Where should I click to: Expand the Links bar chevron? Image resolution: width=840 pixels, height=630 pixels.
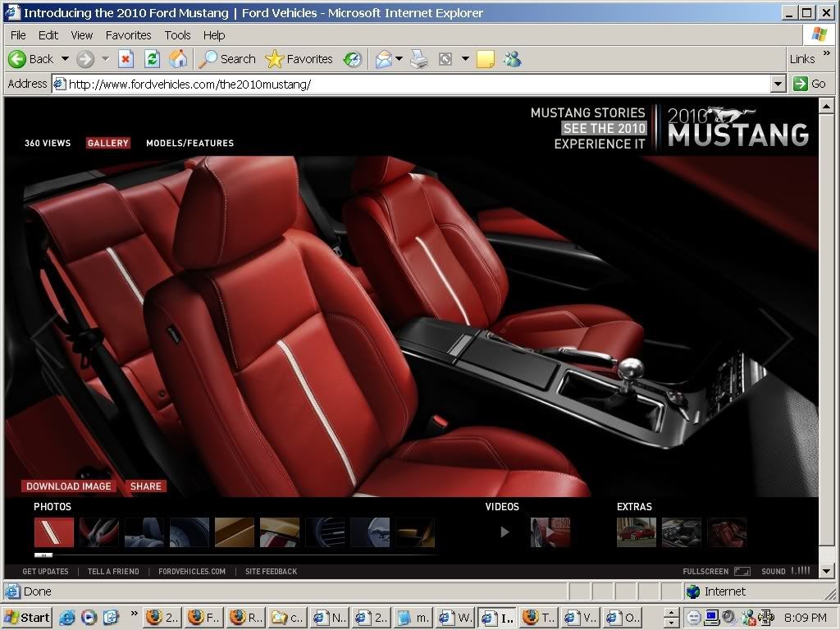[827, 53]
